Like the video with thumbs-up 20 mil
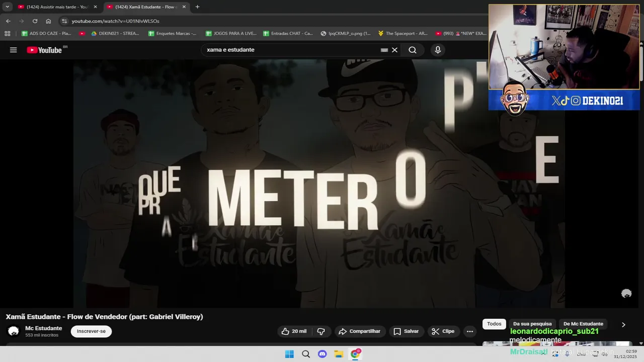This screenshot has height=362, width=644. coord(294,331)
